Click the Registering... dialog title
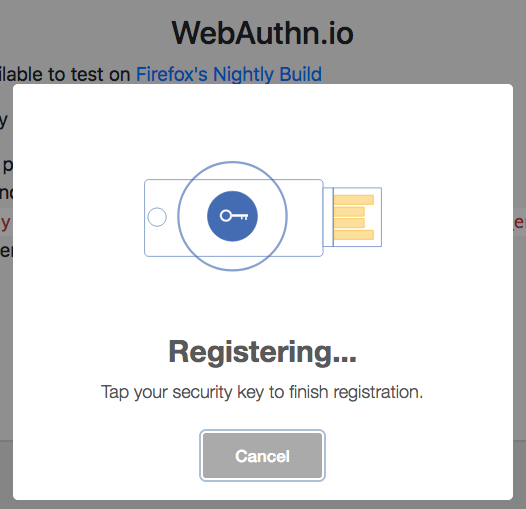 point(262,352)
